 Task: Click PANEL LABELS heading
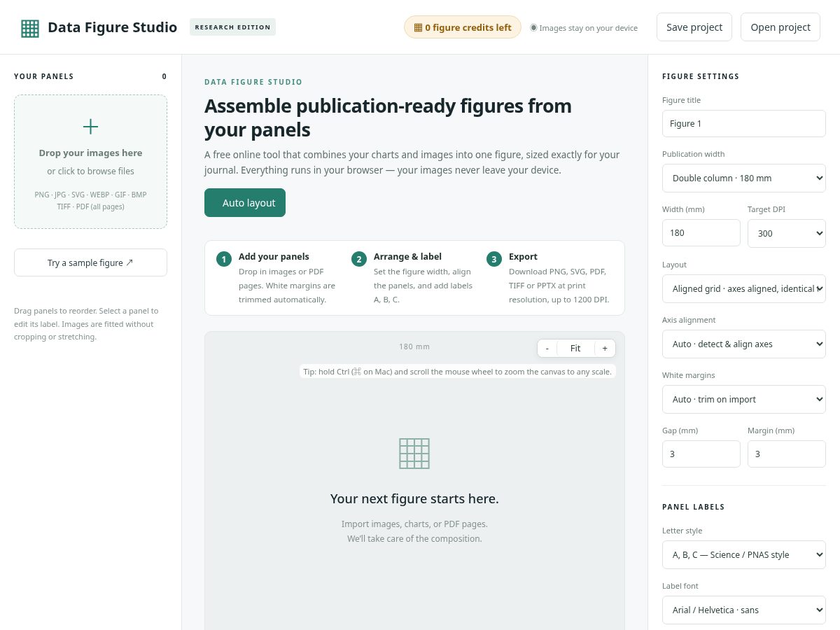coord(694,507)
